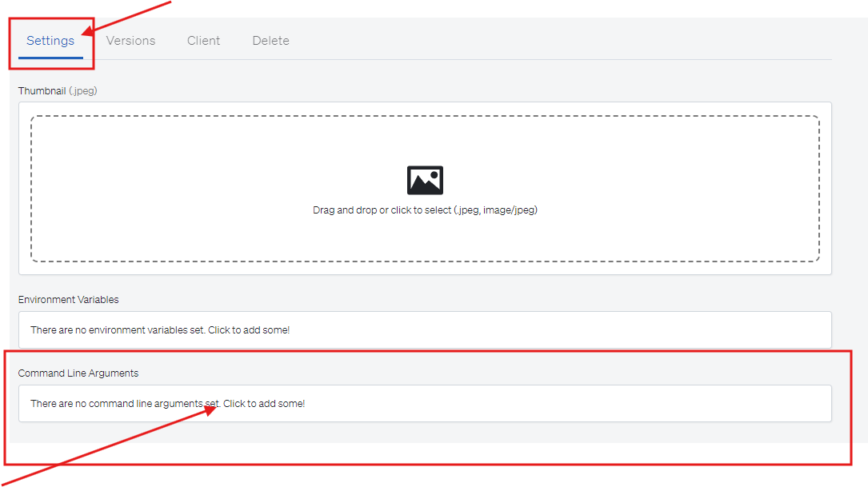The image size is (868, 487).
Task: Click the image placeholder icon in the thumbnail area
Action: (x=426, y=180)
